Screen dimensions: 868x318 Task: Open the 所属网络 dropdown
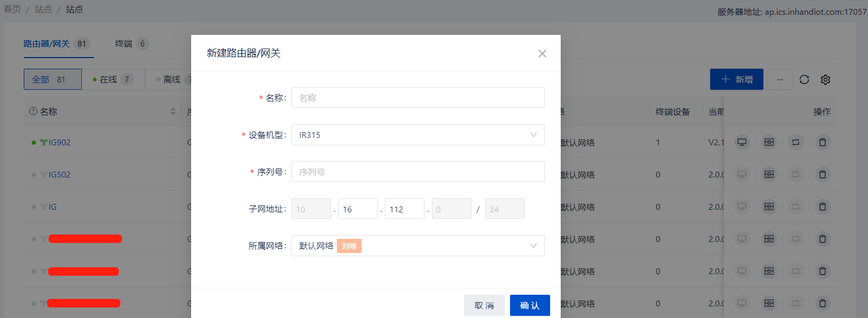coord(418,246)
